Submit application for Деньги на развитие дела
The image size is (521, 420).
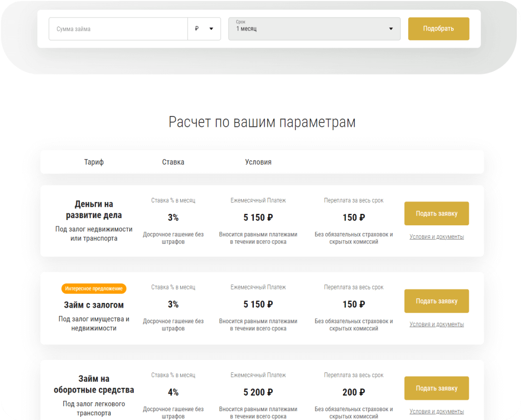436,213
